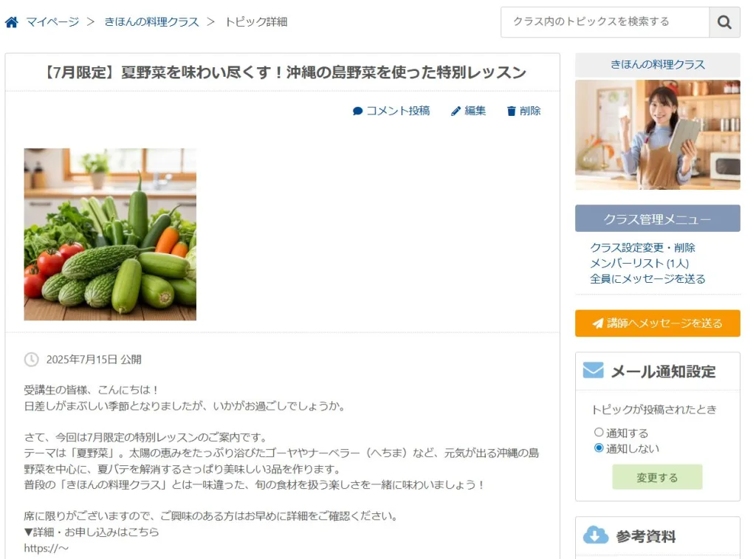756x559 pixels.
Task: Click the cloud download icon
Action: [x=596, y=535]
